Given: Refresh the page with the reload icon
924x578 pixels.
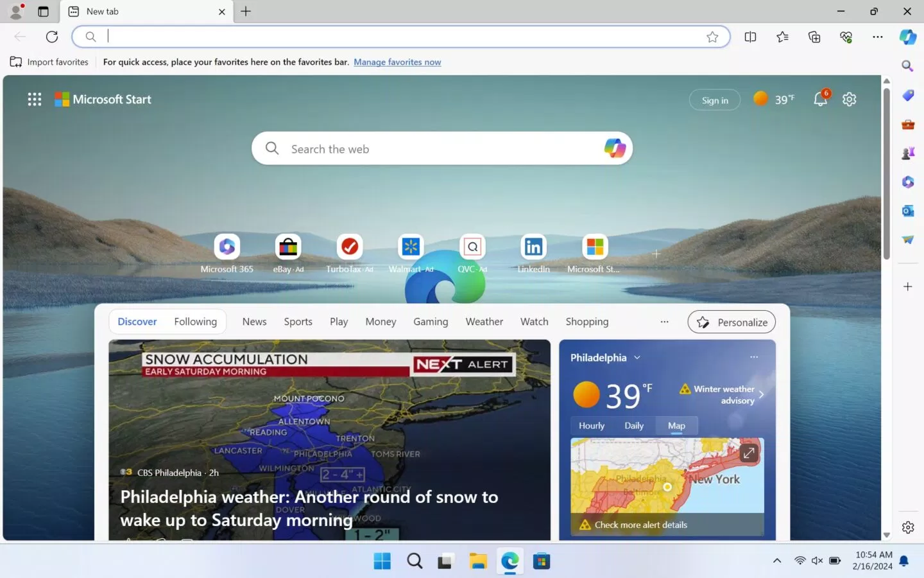Looking at the screenshot, I should [52, 37].
